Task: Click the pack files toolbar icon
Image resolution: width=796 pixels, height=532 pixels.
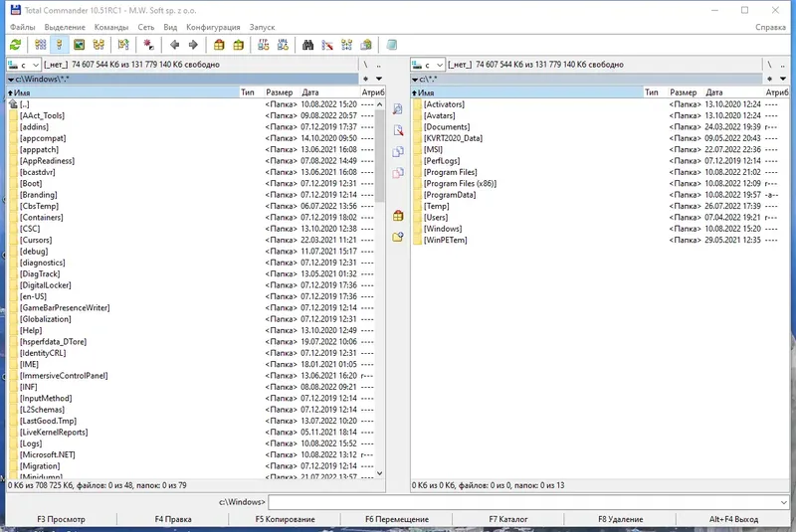Action: tap(219, 45)
